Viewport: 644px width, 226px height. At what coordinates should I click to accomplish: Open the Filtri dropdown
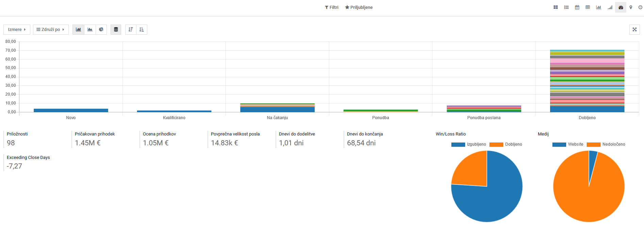click(332, 7)
